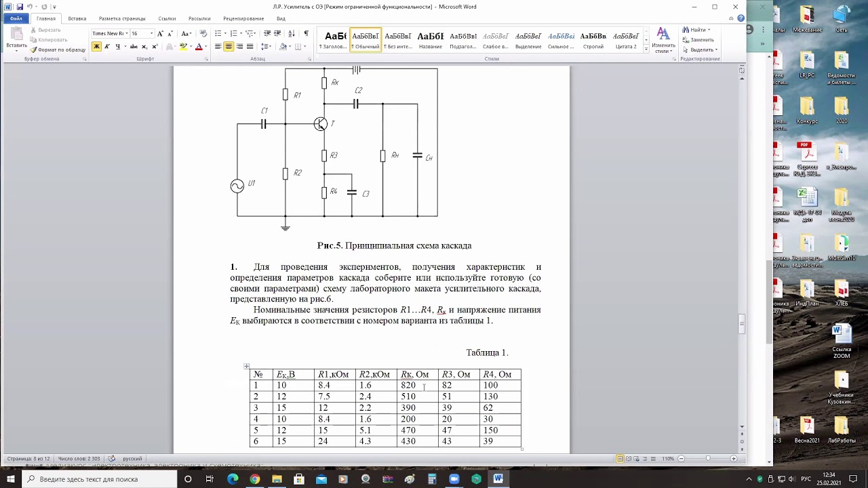Click the vertical scrollbar thumb

point(742,323)
